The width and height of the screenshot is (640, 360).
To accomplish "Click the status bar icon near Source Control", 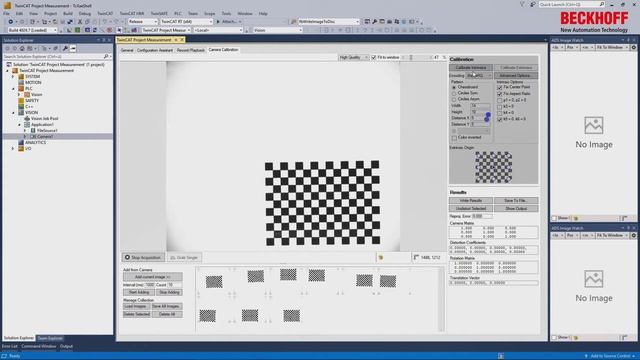I will [x=501, y=356].
